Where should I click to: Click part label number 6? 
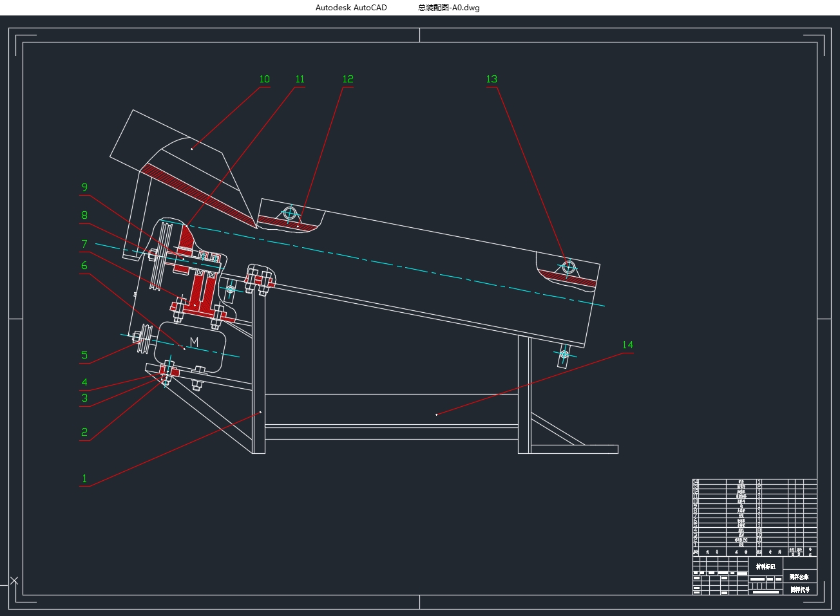point(84,265)
